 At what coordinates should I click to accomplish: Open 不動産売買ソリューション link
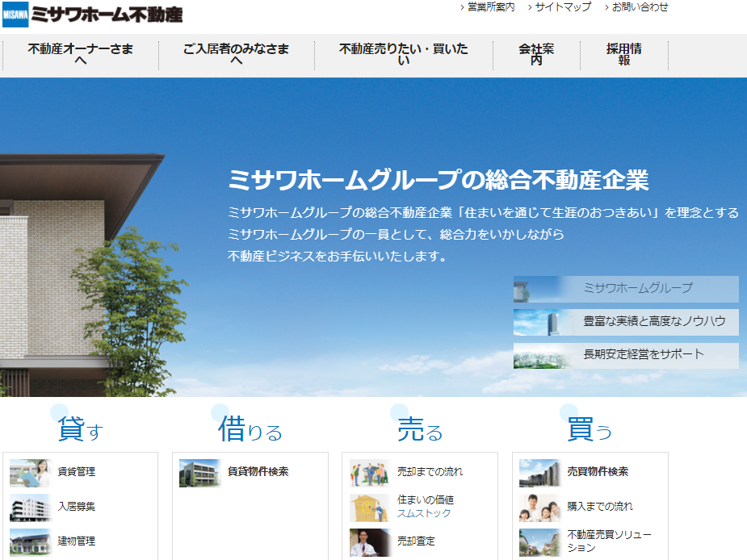610,541
